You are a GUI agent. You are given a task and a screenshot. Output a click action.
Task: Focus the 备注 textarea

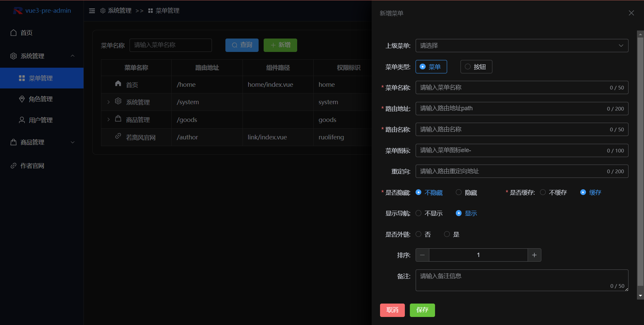[x=522, y=280]
